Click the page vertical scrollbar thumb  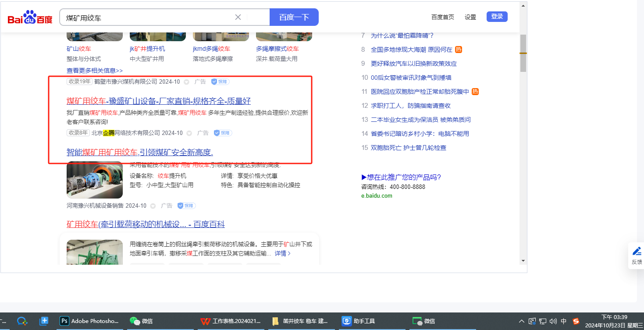click(x=523, y=53)
